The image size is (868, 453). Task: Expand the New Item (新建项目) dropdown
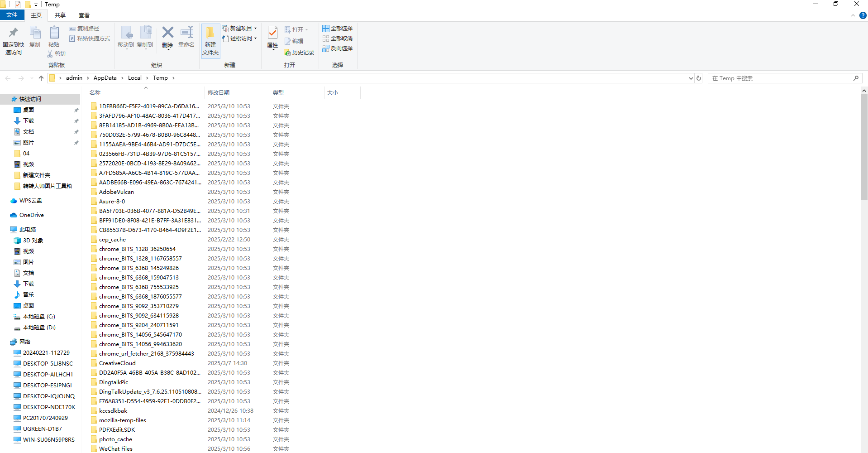click(241, 28)
